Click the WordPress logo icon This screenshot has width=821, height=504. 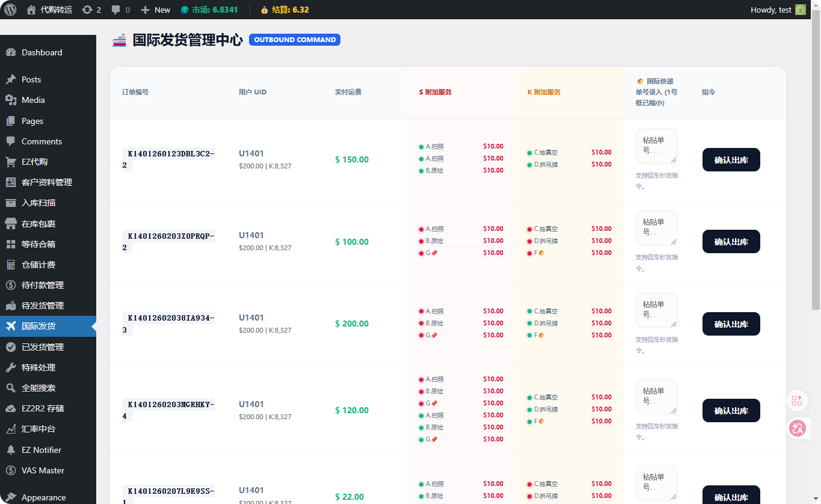[10, 10]
